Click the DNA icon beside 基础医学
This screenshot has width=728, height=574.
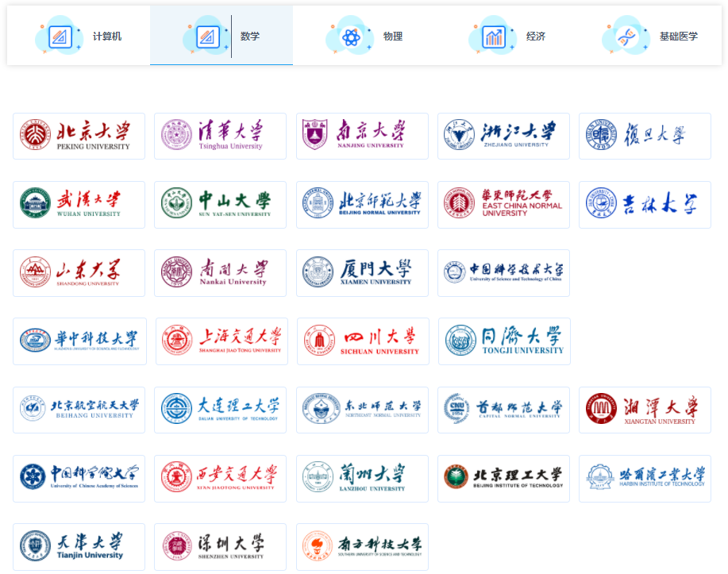(627, 37)
